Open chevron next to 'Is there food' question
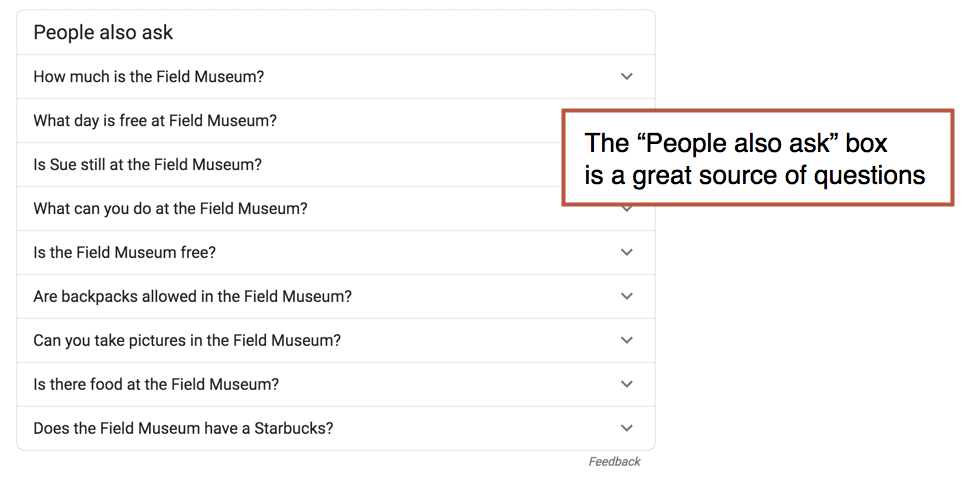Viewport: 967px width, 477px height. point(627,384)
